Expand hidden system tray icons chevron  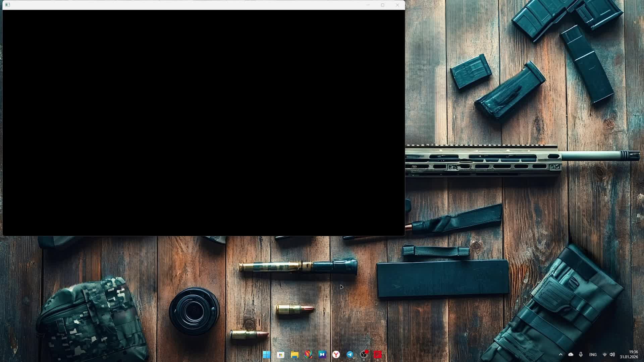pyautogui.click(x=560, y=355)
